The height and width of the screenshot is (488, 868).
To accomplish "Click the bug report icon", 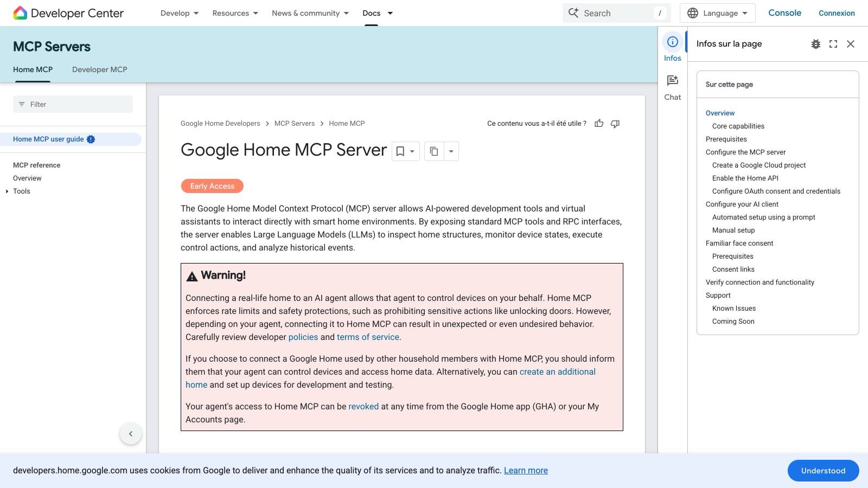I will pyautogui.click(x=816, y=44).
